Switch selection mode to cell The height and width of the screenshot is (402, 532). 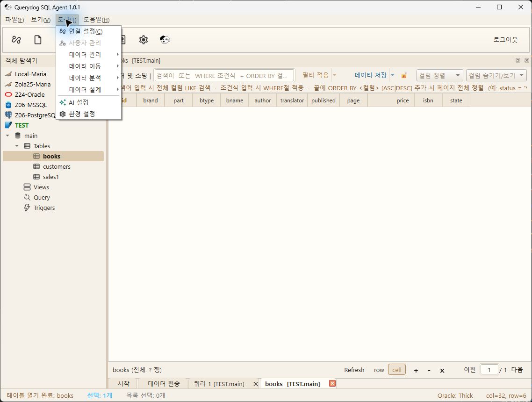[x=397, y=370]
